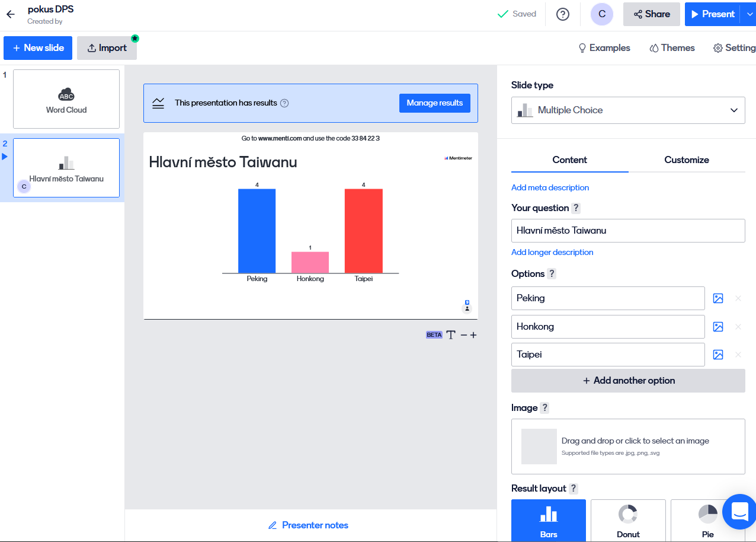Increase slide text size with plus
This screenshot has width=756, height=542.
tap(473, 335)
